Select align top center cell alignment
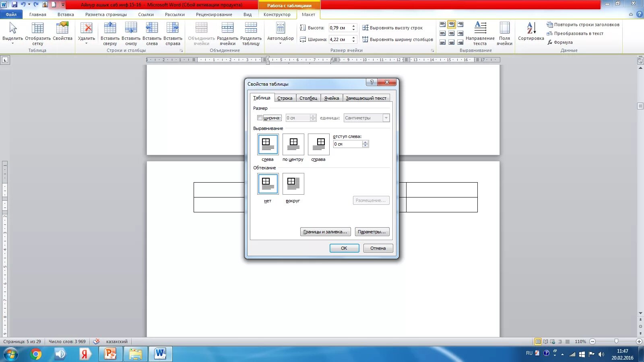 tap(451, 25)
